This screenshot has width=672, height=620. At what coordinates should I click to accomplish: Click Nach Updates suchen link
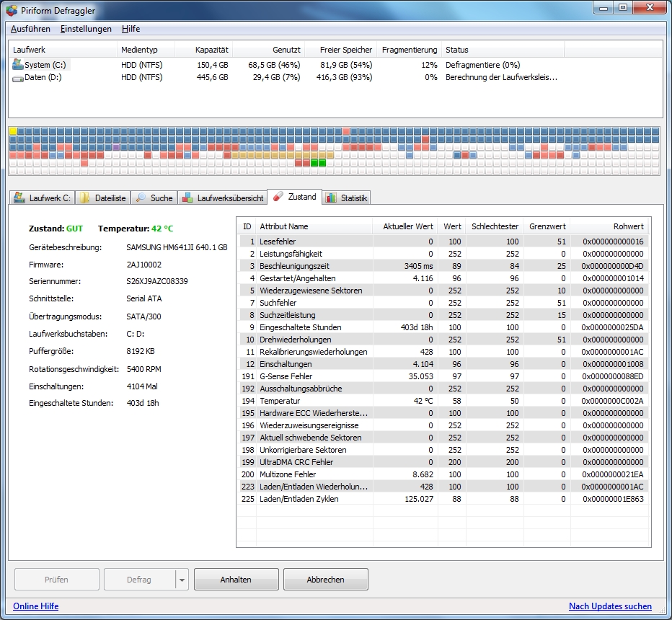[x=610, y=606]
